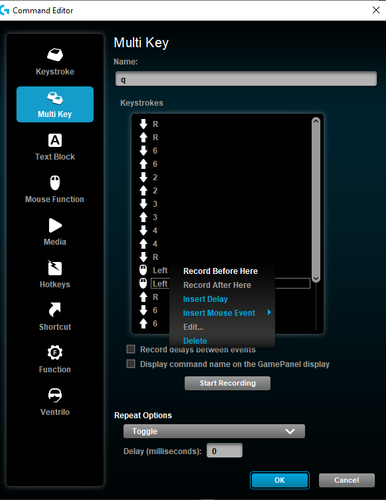Click the Cancel button

347,480
